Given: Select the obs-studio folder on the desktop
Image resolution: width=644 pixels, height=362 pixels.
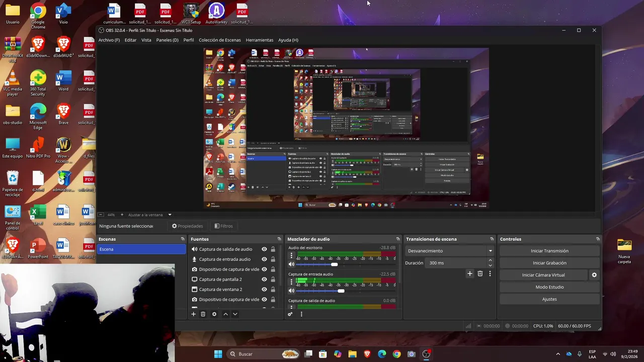Looking at the screenshot, I should (13, 115).
